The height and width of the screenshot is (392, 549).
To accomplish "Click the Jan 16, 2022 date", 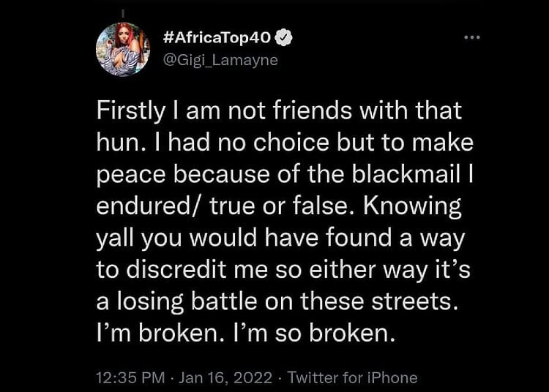I will click(x=224, y=377).
